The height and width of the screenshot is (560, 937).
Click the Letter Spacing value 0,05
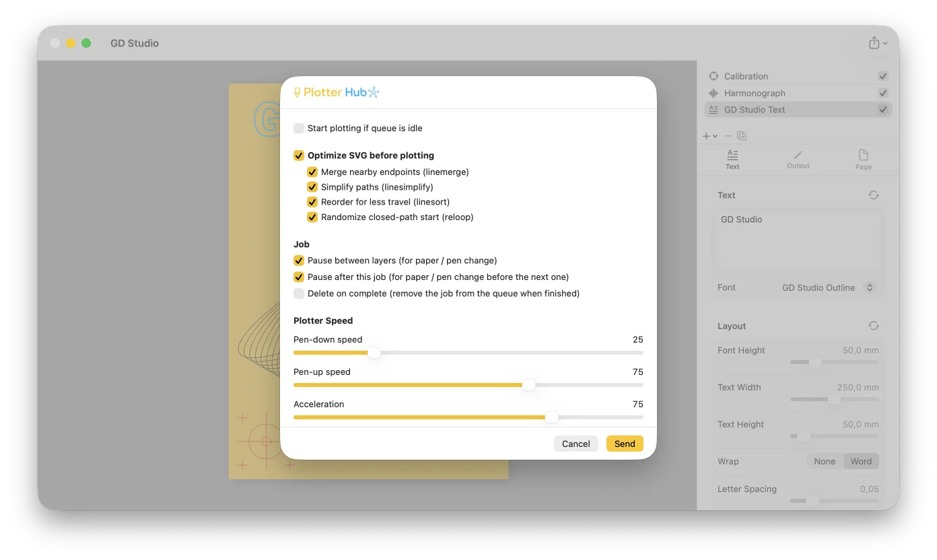pyautogui.click(x=870, y=489)
